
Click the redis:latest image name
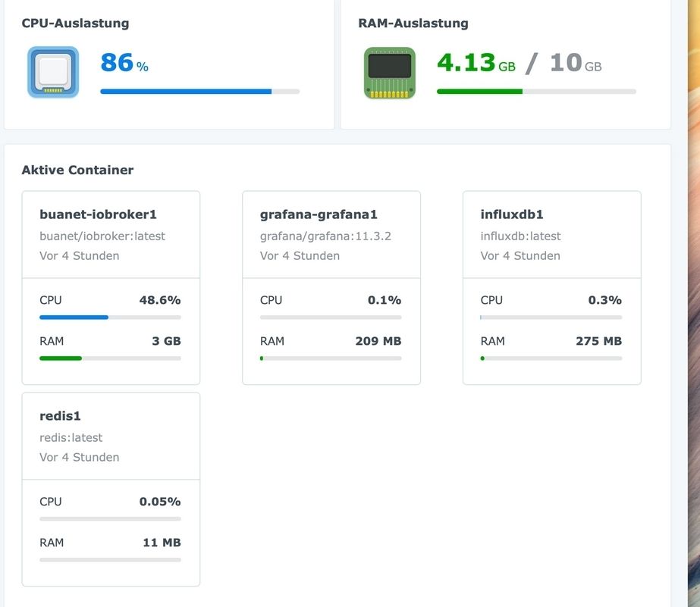(71, 437)
